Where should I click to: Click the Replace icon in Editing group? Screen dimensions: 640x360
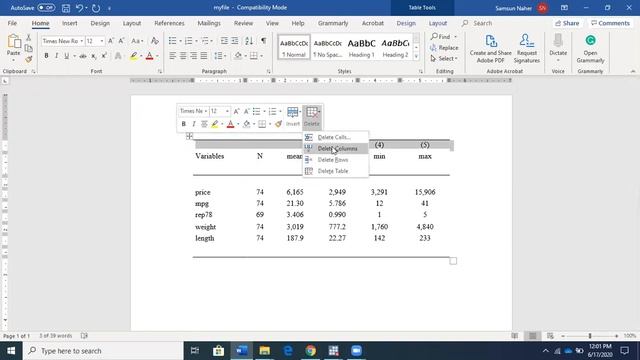coord(433,48)
